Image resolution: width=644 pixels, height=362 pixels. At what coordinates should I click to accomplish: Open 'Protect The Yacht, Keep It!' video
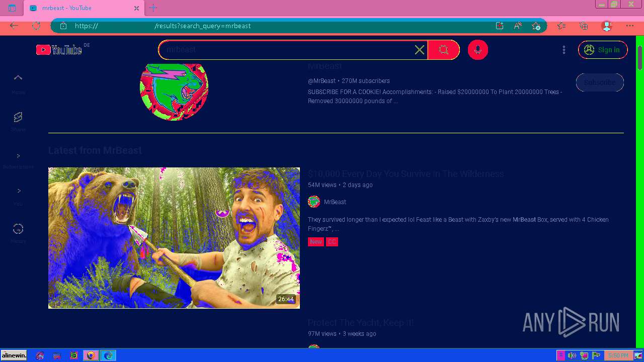(x=361, y=323)
